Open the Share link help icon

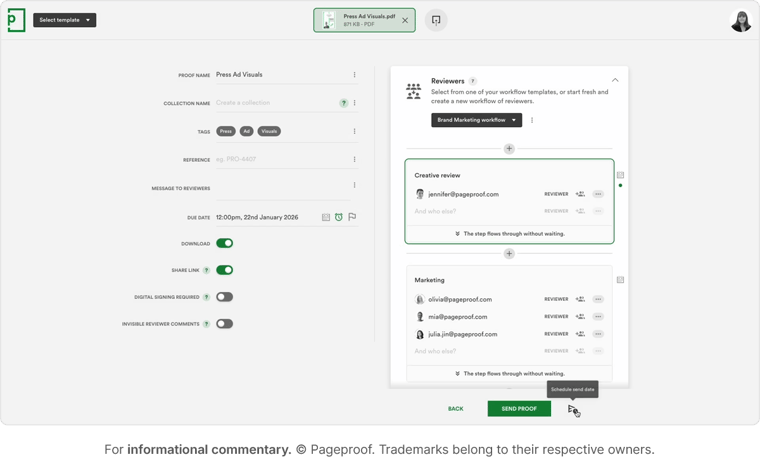(206, 270)
